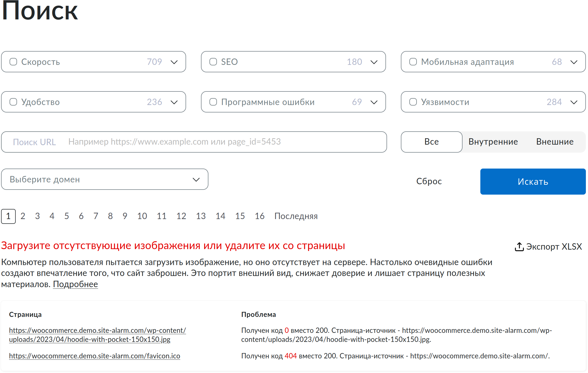
Task: Expand the Скорость filter dropdown
Action: (174, 62)
